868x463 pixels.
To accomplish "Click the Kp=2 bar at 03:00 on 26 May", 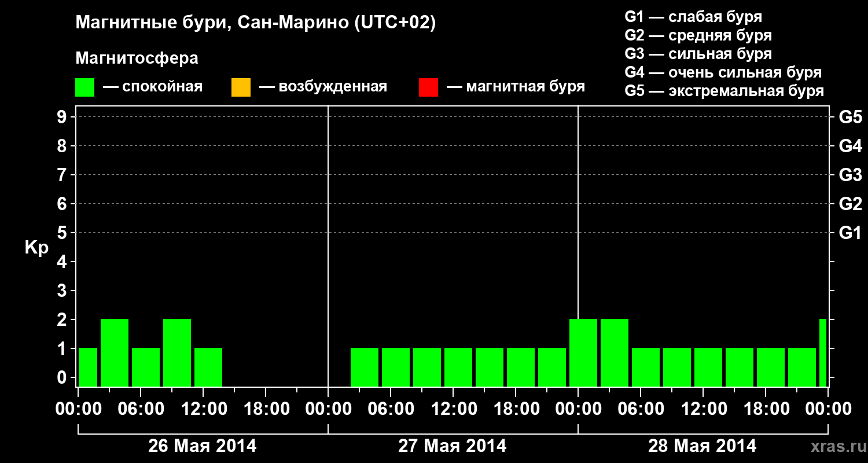I will (115, 352).
